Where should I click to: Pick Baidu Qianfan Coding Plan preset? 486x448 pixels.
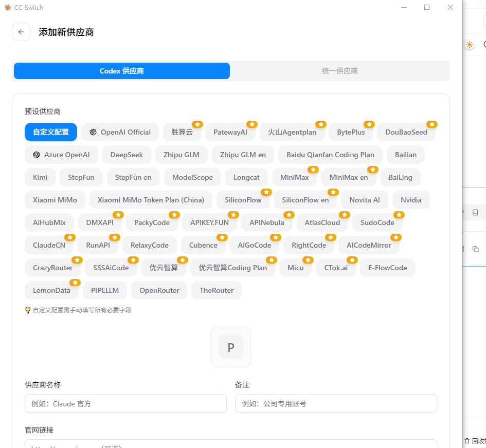click(330, 155)
